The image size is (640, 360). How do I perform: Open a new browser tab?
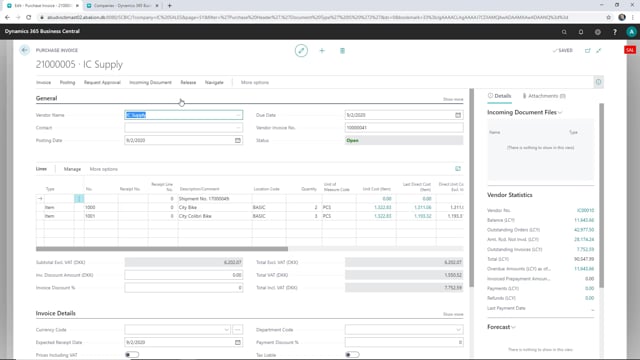[x=170, y=6]
